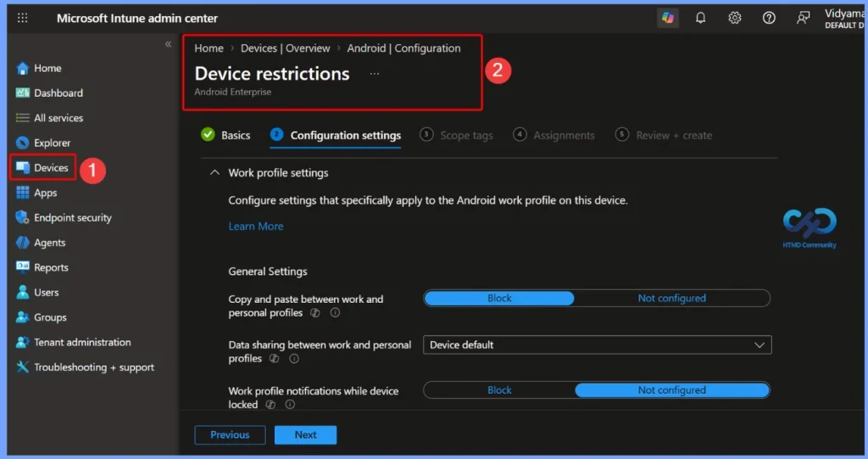Viewport: 868px width, 459px height.
Task: Open the app launcher waffle icon
Action: coord(22,18)
